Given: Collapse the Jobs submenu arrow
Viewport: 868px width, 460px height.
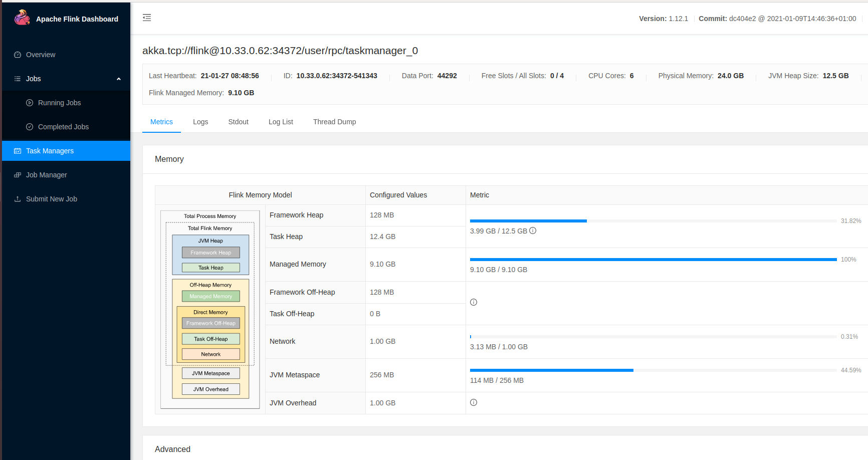Looking at the screenshot, I should tap(119, 79).
